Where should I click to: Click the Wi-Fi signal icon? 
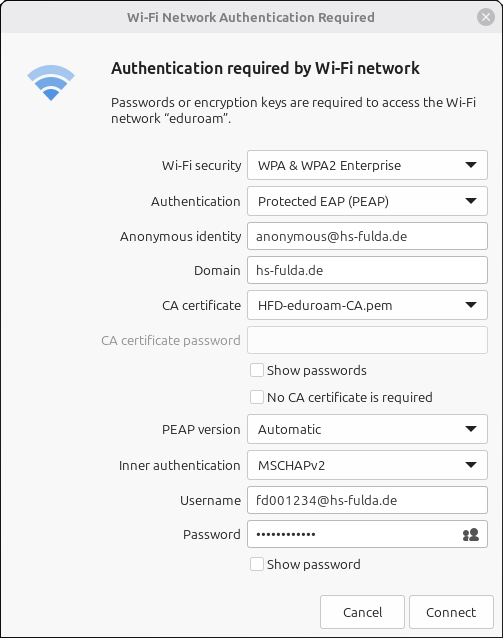51,83
